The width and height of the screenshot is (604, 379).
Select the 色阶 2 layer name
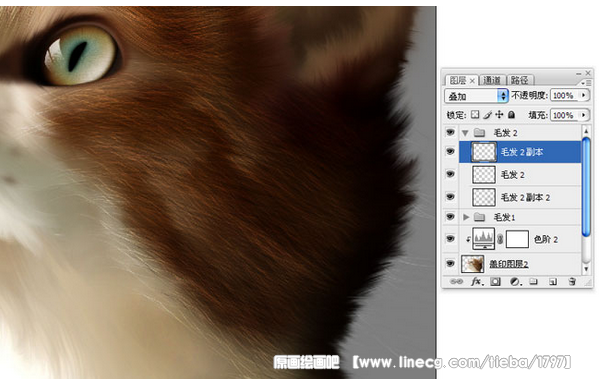point(546,239)
